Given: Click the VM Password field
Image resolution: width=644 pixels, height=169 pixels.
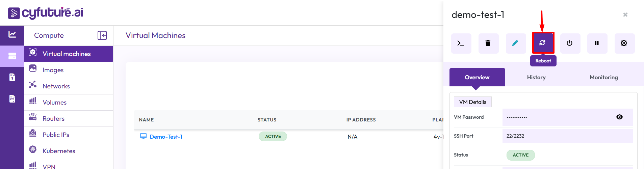Looking at the screenshot, I should (557, 117).
